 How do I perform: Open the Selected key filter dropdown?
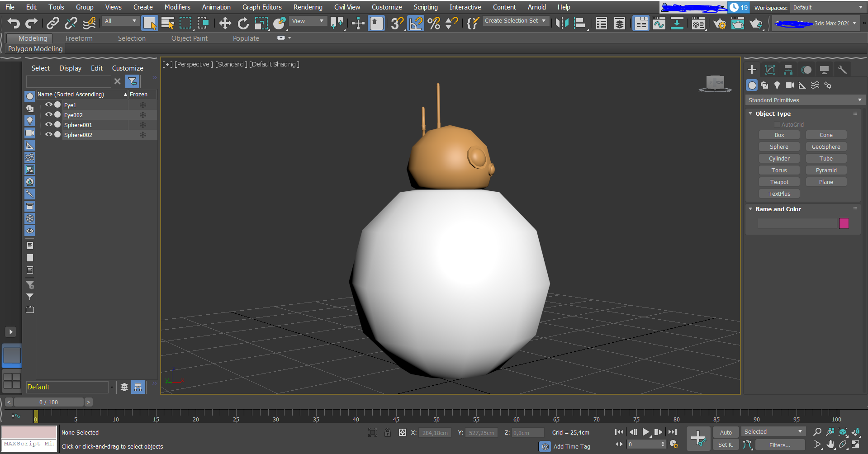(773, 432)
